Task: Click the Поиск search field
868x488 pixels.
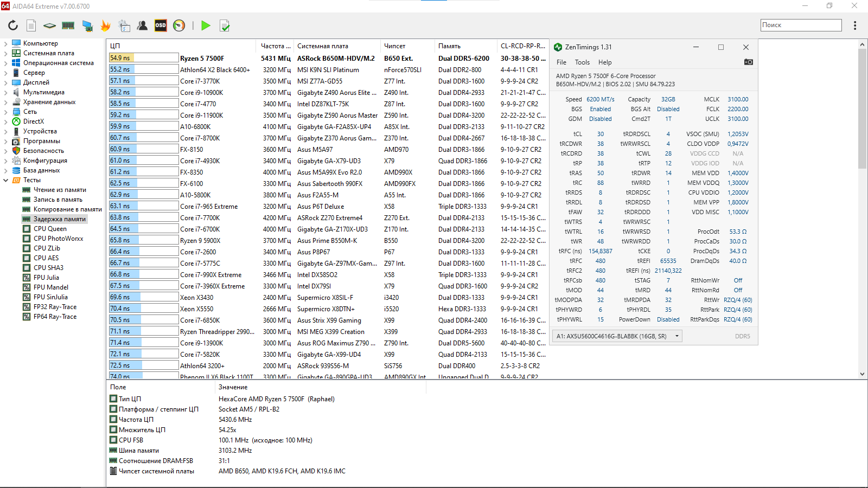Action: pos(801,25)
